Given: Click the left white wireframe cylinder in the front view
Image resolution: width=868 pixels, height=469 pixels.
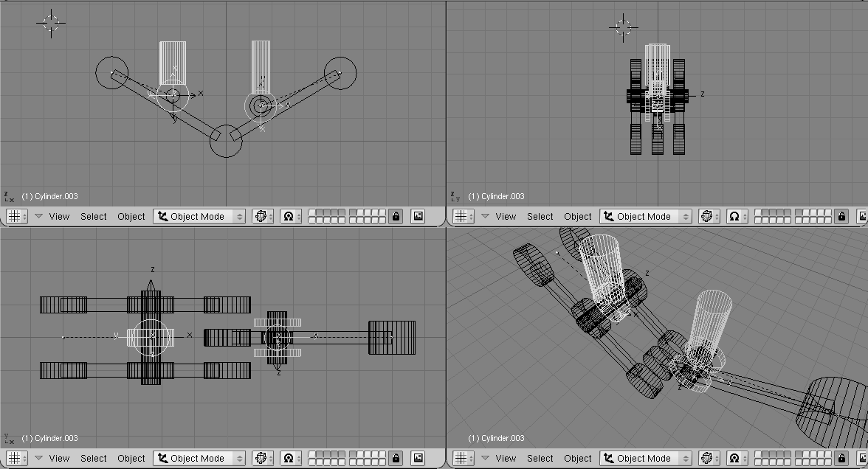Looking at the screenshot, I should pyautogui.click(x=173, y=63).
